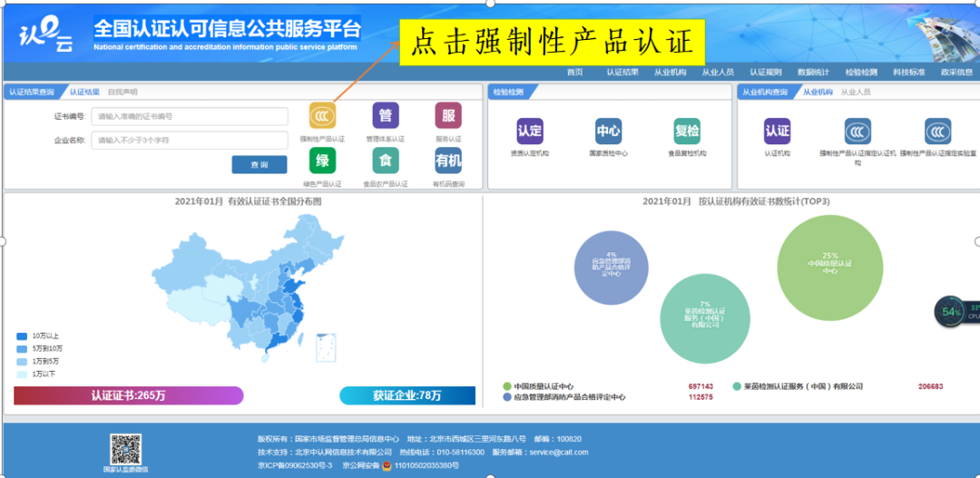Click the 认证证书:265万 banner
Screen dimensions: 980x478
point(128,395)
